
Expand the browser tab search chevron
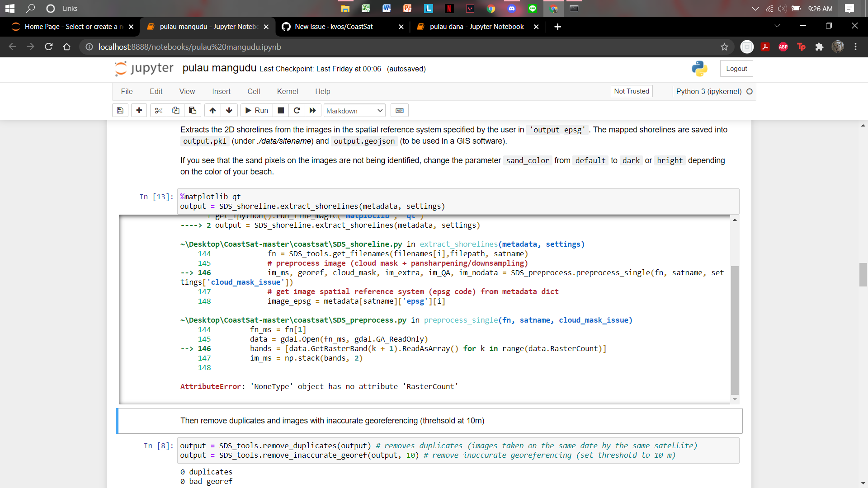[x=777, y=26]
